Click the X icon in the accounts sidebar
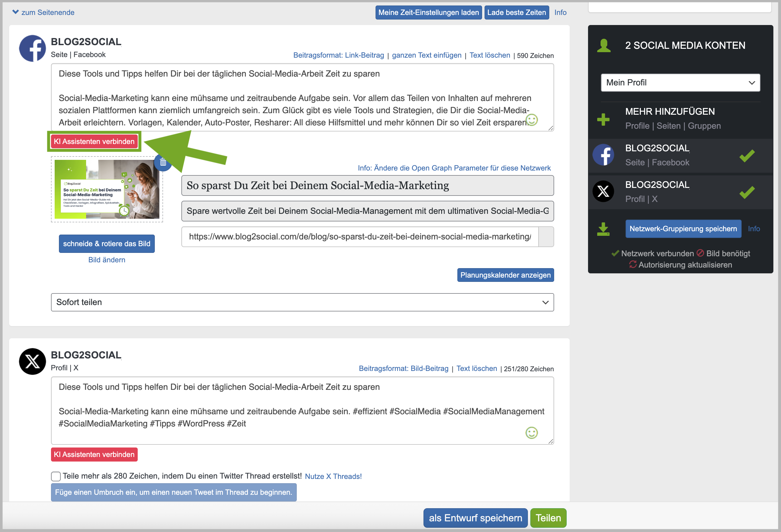The width and height of the screenshot is (781, 532). click(x=603, y=192)
